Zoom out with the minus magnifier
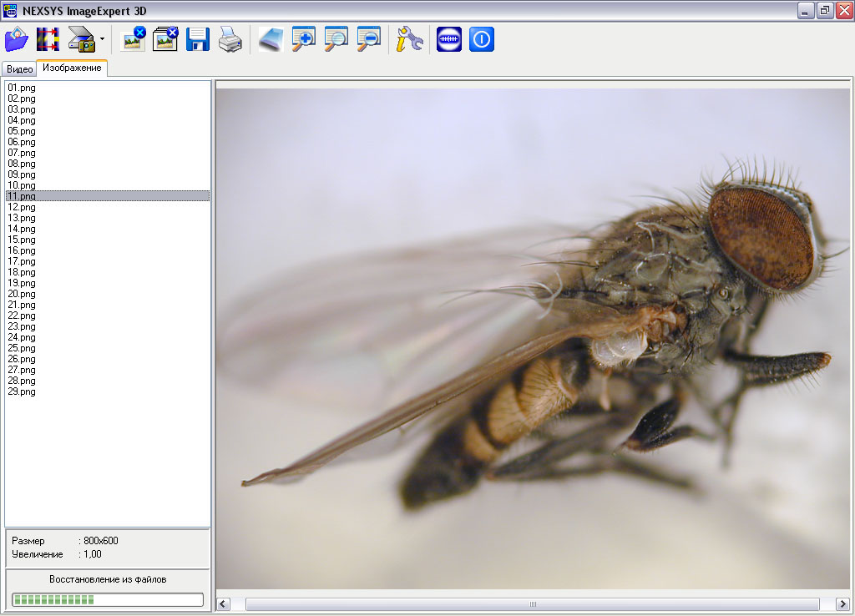Screen dimensions: 855x616 point(368,39)
